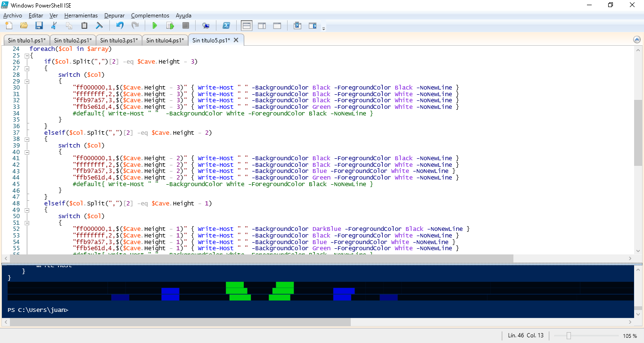This screenshot has height=343, width=644.
Task: Collapse the foreach code block on line 25
Action: 27,55
